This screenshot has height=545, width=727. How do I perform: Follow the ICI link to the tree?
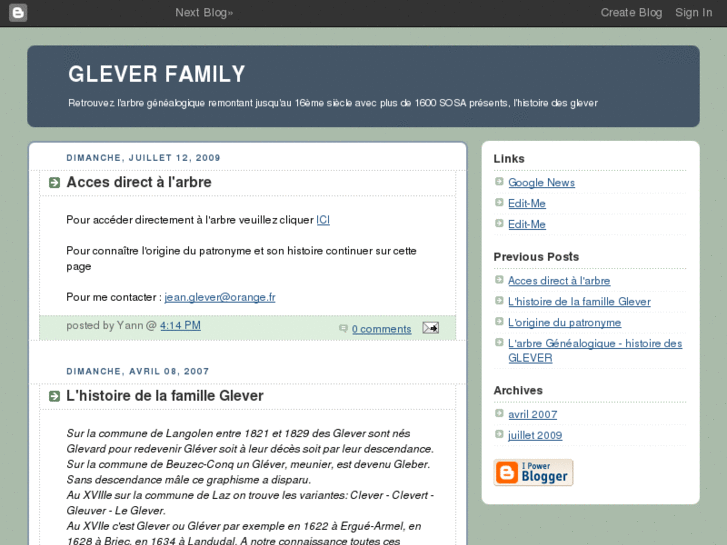pyautogui.click(x=323, y=220)
